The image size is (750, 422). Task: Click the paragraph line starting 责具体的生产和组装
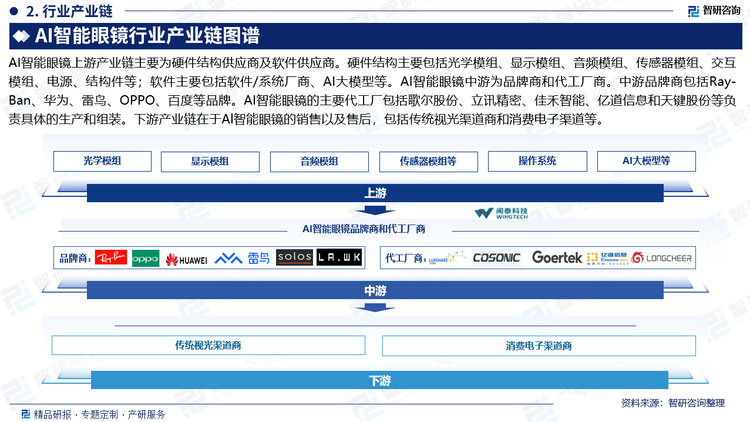pos(306,119)
